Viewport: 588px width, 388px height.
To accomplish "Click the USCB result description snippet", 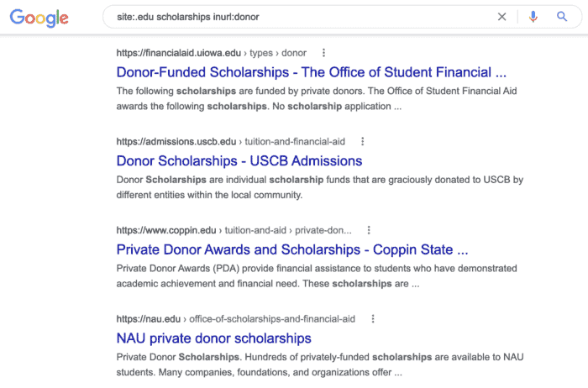I will 319,187.
